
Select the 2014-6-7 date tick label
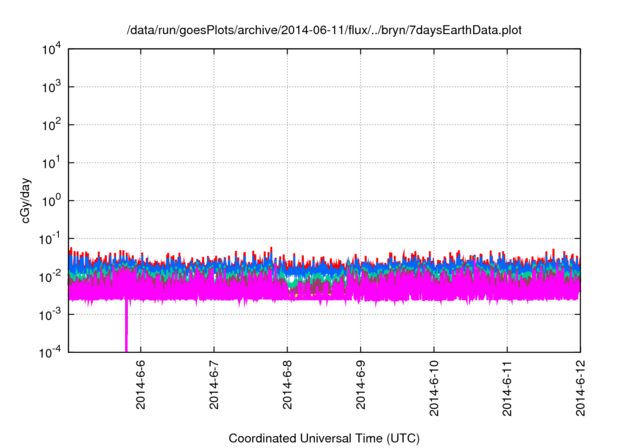pyautogui.click(x=214, y=384)
